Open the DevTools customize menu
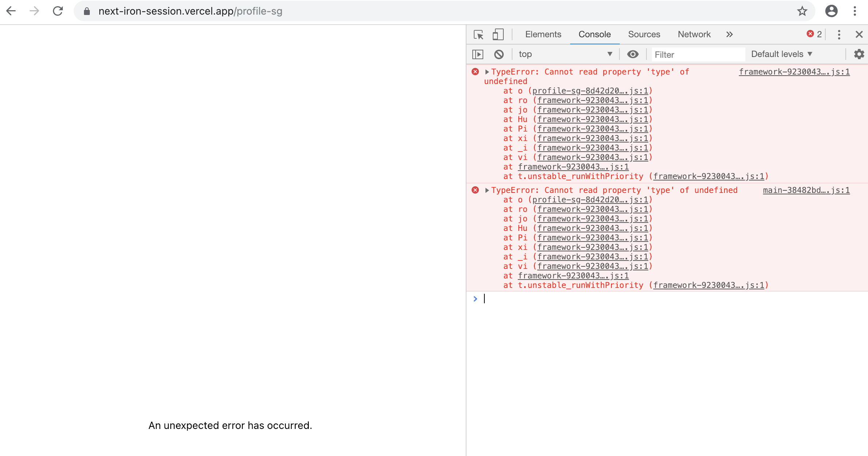The height and width of the screenshot is (456, 868). pyautogui.click(x=838, y=34)
